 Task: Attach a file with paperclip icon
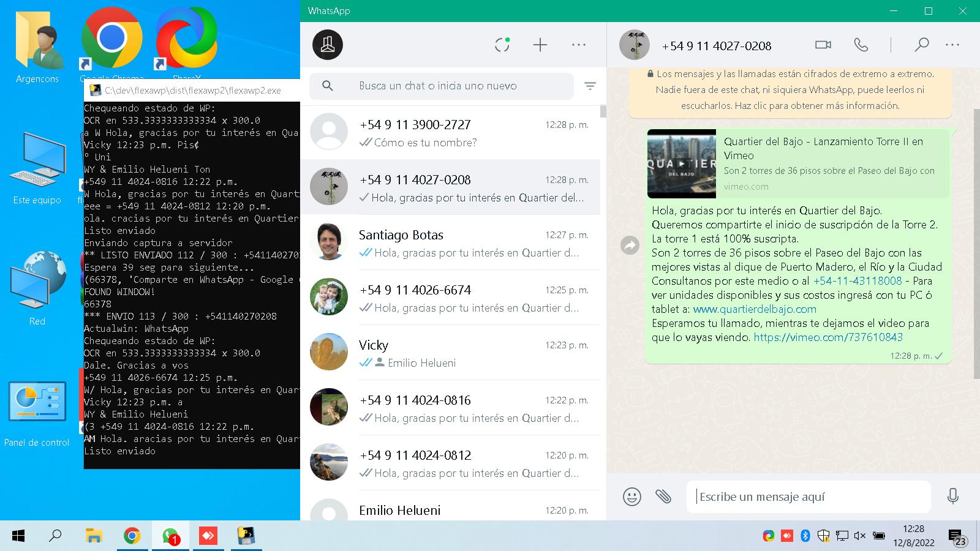663,496
